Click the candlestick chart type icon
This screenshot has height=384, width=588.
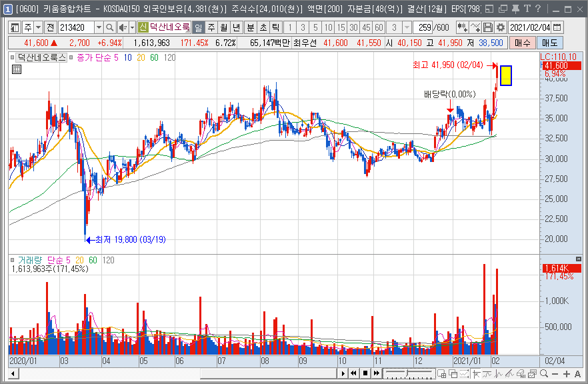[x=462, y=27]
